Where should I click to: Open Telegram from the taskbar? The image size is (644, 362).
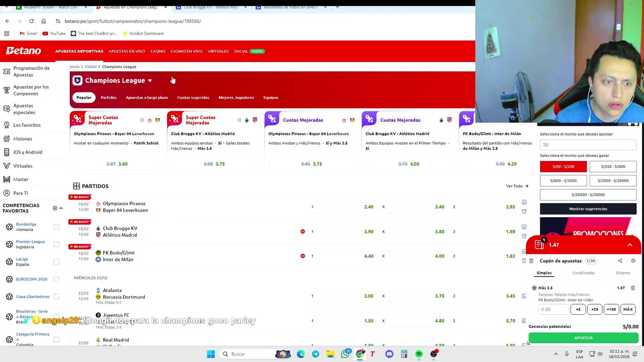(x=315, y=354)
